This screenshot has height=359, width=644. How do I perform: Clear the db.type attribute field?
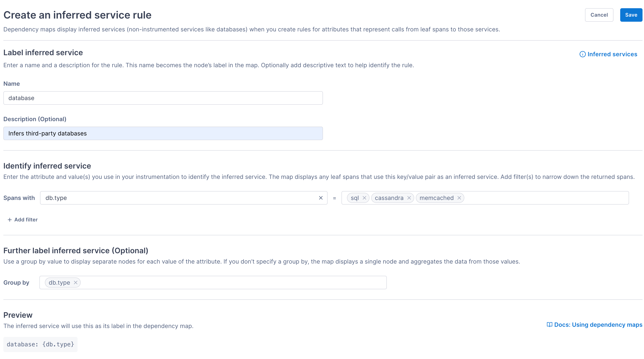[x=321, y=198]
